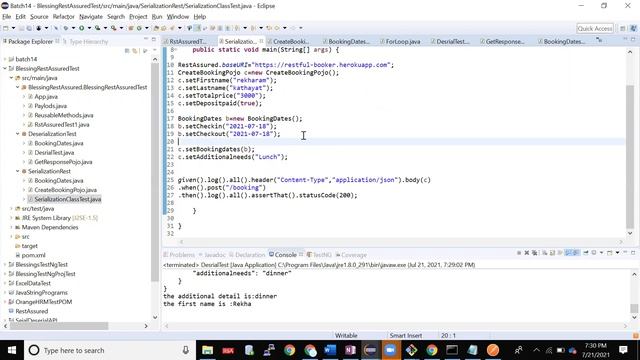640x360 pixels.
Task: Open Microsoft Word from the taskbar
Action: [330, 350]
